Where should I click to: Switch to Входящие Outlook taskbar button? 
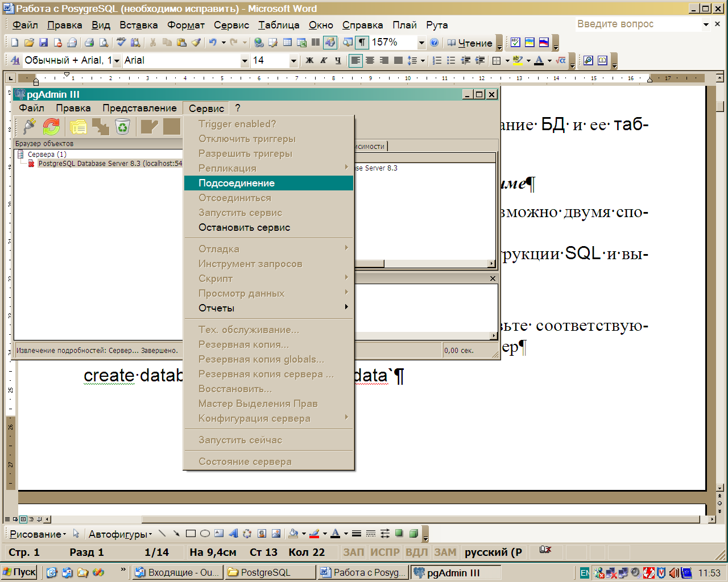pos(177,572)
